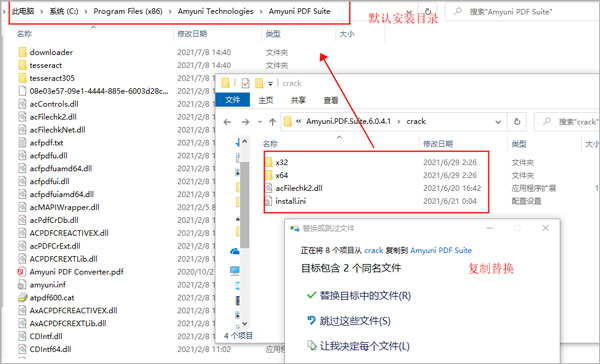Select ACPDFCREACTIVEX.dll in file list
The height and width of the screenshot is (364, 600).
pos(69,233)
